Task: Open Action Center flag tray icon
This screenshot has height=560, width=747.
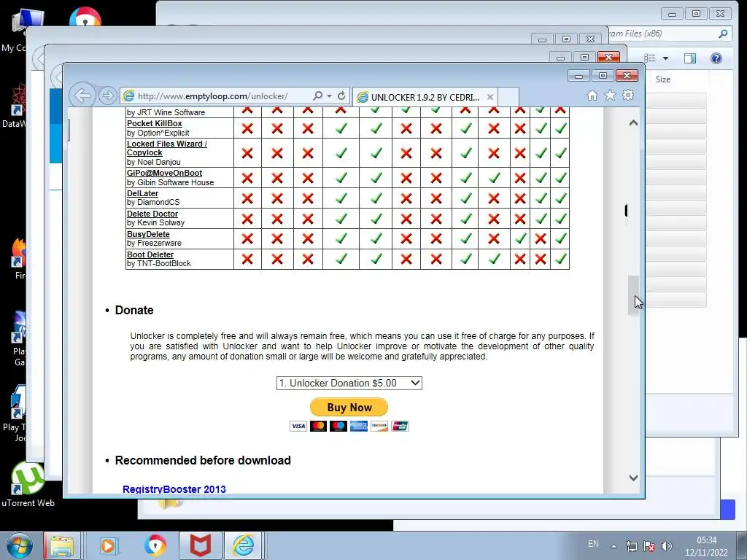Action: pyautogui.click(x=649, y=546)
